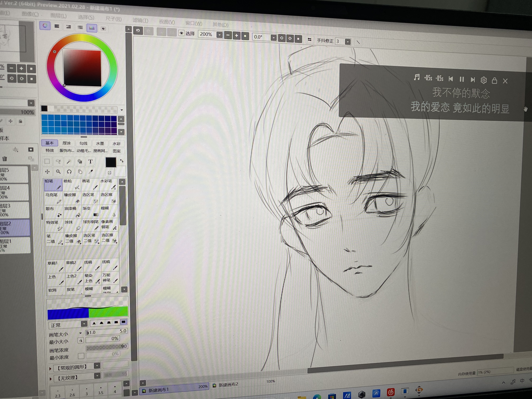532x399 pixels.
Task: Tick the 最小浓度 checkbox
Action: [81, 356]
